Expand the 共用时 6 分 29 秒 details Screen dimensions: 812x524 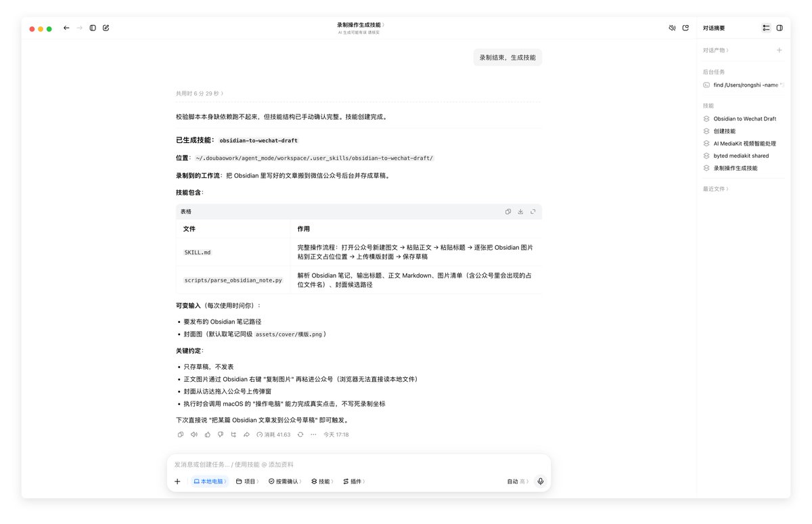[x=200, y=93]
